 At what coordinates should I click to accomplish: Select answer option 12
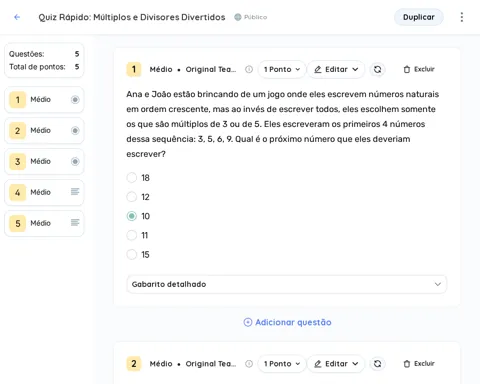[x=132, y=197]
